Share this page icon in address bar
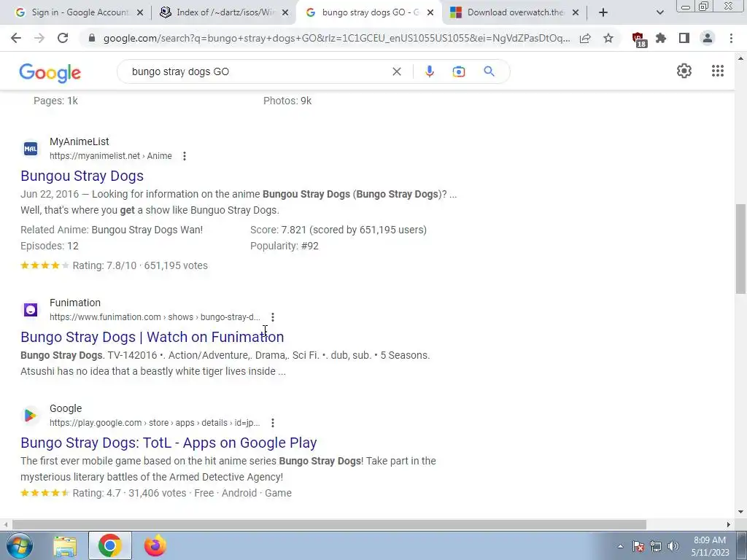This screenshot has width=747, height=560. click(585, 38)
